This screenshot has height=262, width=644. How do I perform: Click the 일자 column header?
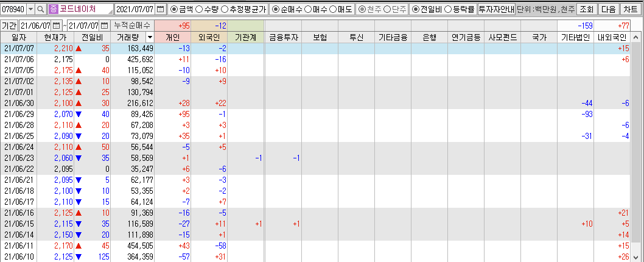click(x=19, y=38)
